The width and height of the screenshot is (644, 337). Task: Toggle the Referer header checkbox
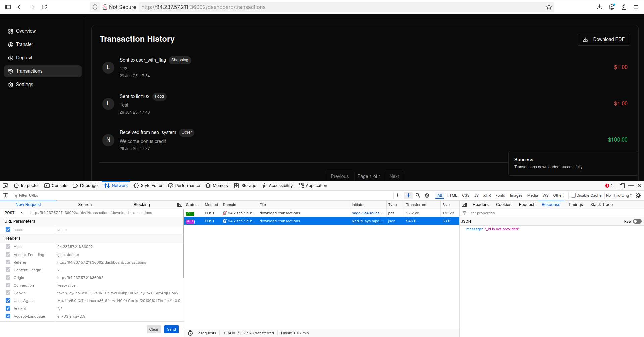coord(8,262)
